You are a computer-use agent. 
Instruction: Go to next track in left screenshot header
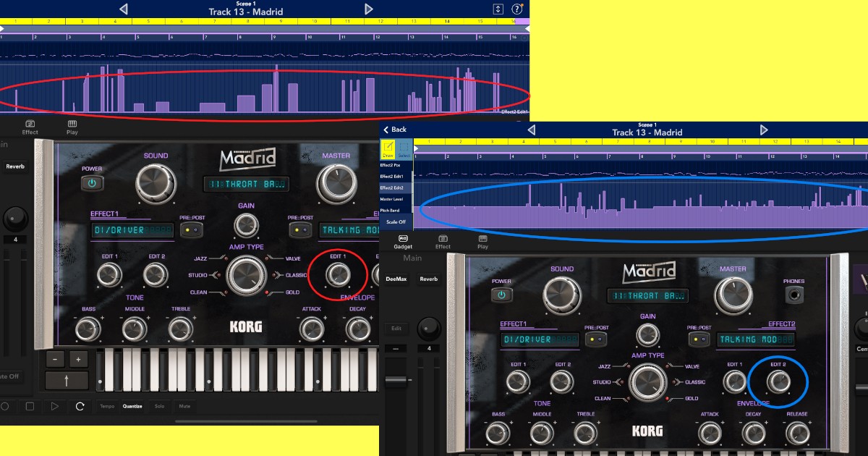369,9
